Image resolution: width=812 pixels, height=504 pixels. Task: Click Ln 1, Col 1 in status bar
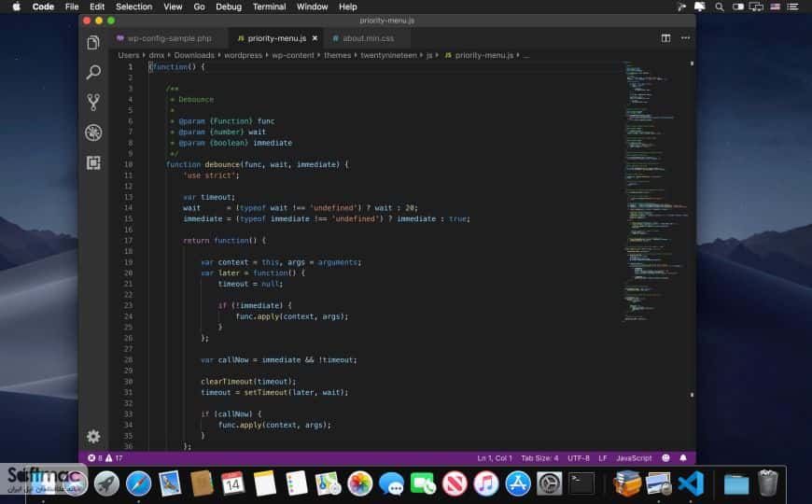pos(495,458)
